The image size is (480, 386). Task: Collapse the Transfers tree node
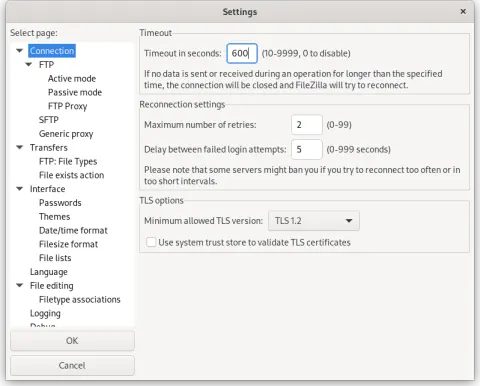coord(20,148)
